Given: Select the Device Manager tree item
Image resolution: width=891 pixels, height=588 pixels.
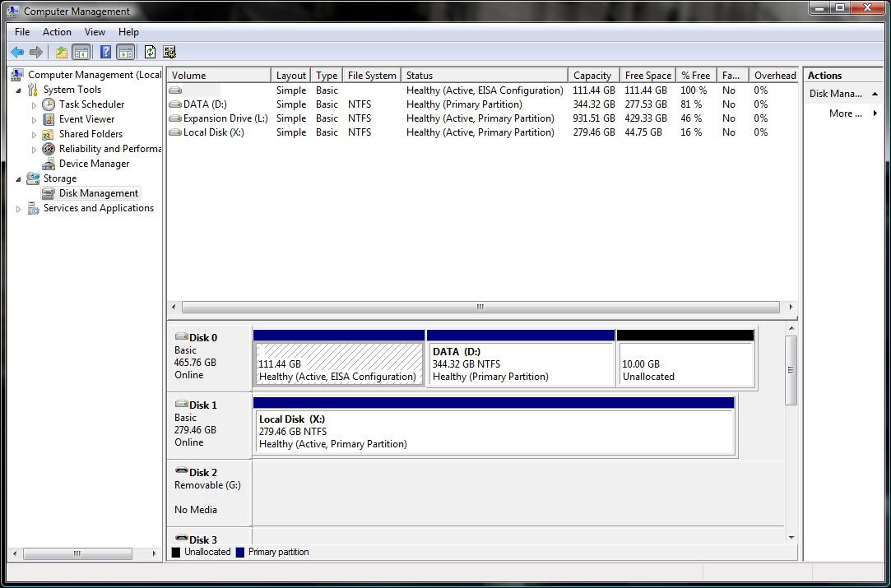Looking at the screenshot, I should coord(94,164).
